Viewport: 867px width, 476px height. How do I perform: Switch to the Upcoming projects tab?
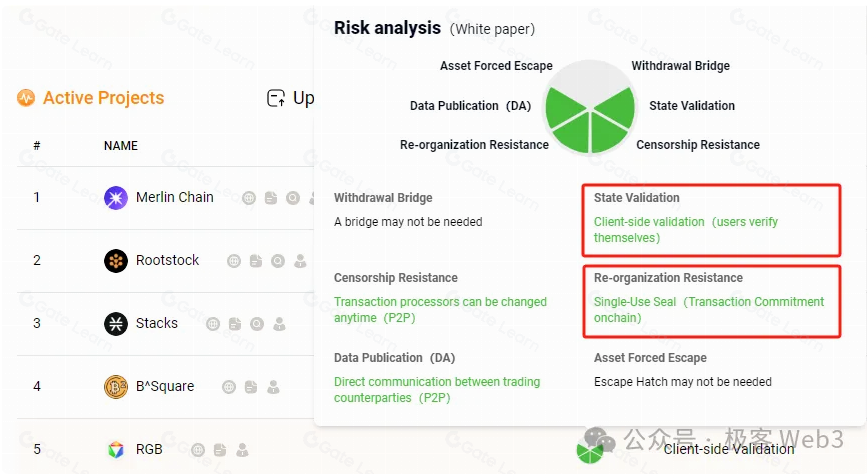[291, 98]
